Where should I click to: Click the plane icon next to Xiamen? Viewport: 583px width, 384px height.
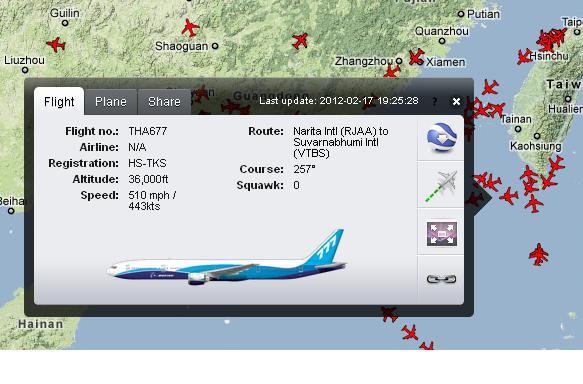[x=416, y=57]
